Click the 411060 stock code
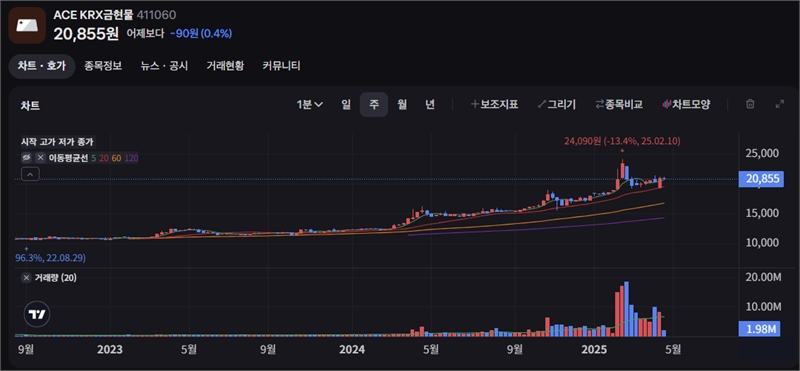The height and width of the screenshot is (371, 800). point(156,15)
